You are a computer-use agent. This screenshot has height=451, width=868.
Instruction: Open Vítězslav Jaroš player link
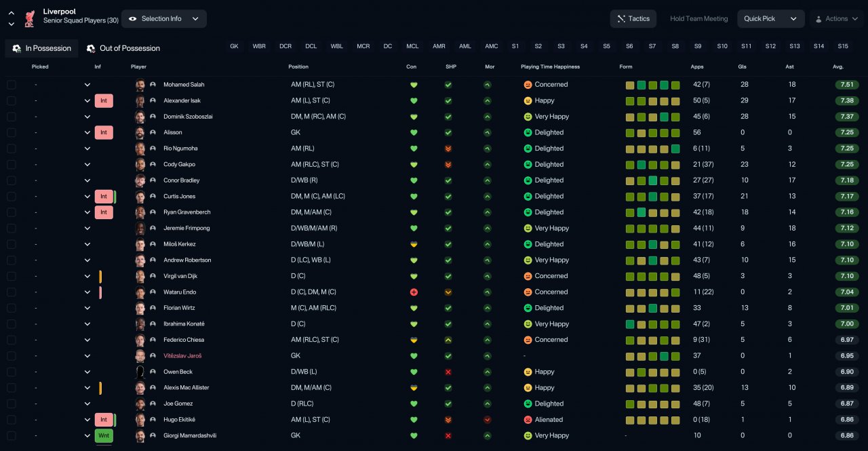pyautogui.click(x=182, y=356)
